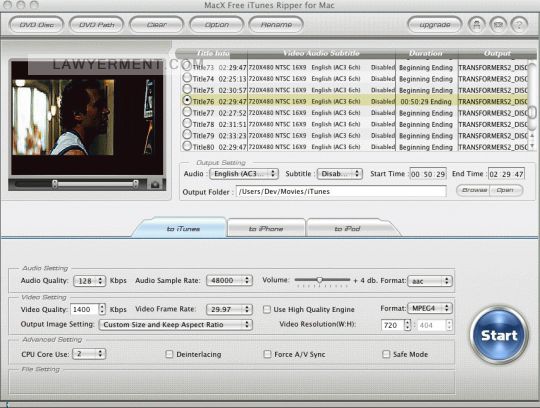The image size is (540, 408).
Task: Select the Title76 radio button
Action: click(x=187, y=101)
